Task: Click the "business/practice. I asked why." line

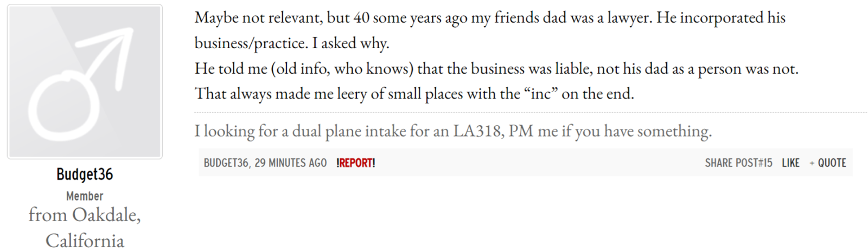Action: click(x=292, y=43)
